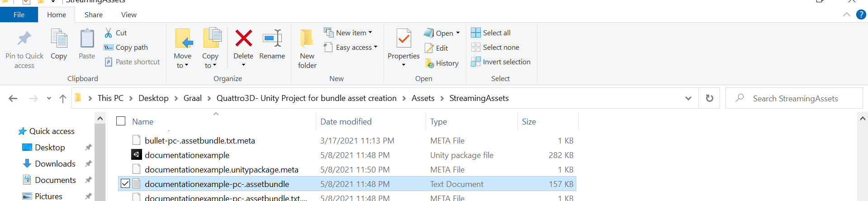Open History in the Open group
This screenshot has width=868, height=201.
tap(442, 63)
